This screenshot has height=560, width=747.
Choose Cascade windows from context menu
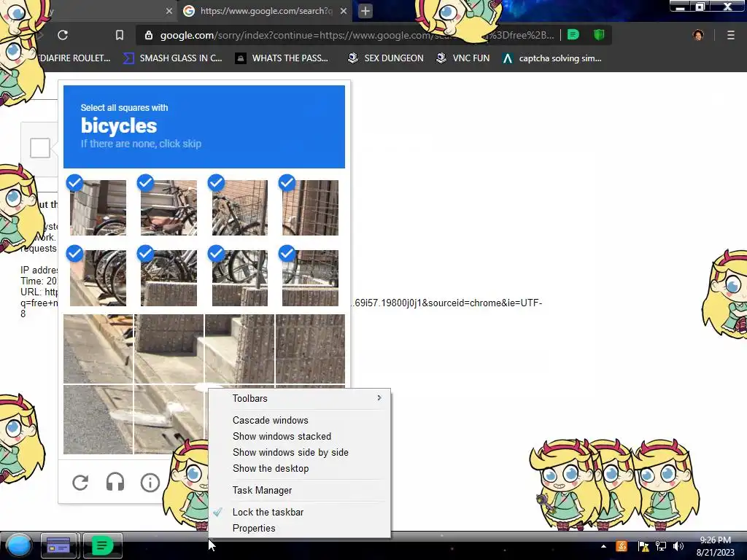300,420
